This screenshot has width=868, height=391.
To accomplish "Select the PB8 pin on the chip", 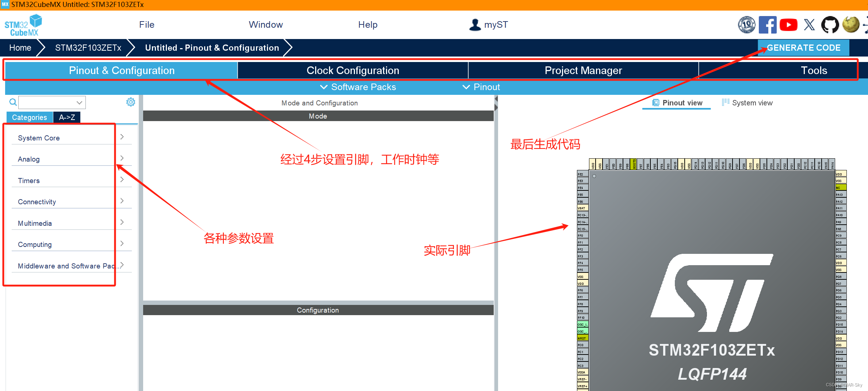I will pyautogui.click(x=627, y=164).
